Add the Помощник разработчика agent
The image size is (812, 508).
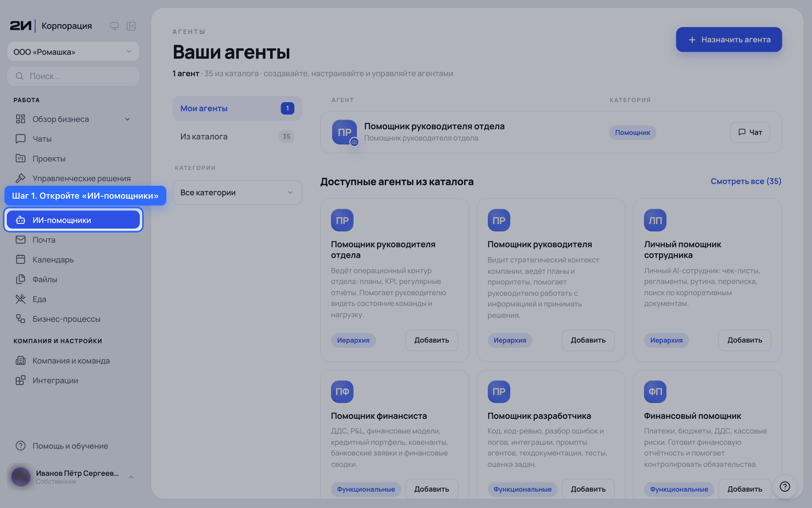pos(588,489)
